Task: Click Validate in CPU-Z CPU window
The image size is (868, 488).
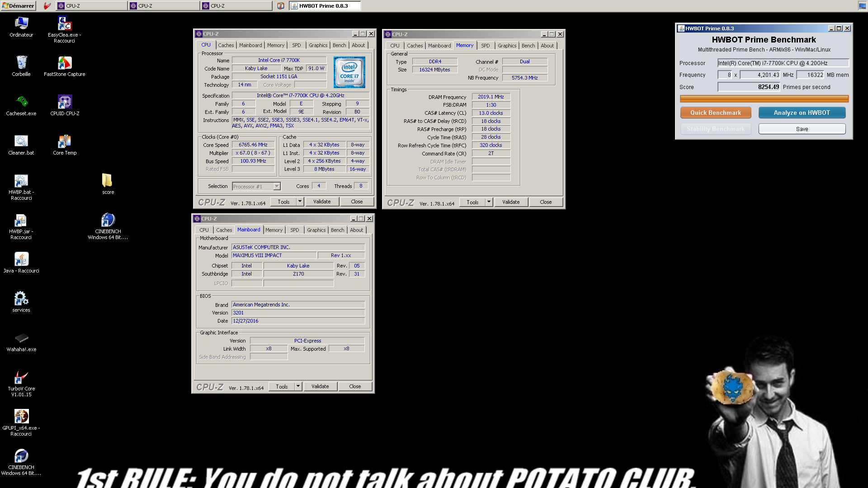Action: pyautogui.click(x=322, y=202)
